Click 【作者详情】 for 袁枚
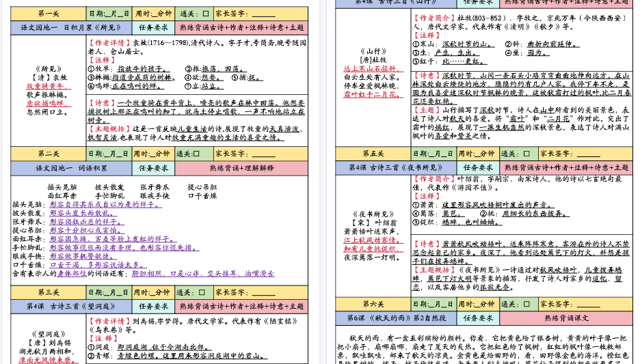This screenshot has width=640, height=364. [109, 43]
